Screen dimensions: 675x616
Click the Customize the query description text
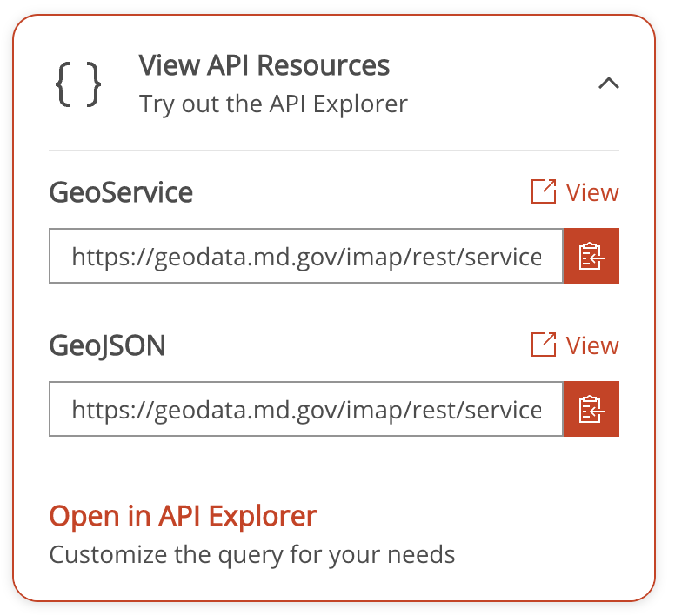coord(252,555)
